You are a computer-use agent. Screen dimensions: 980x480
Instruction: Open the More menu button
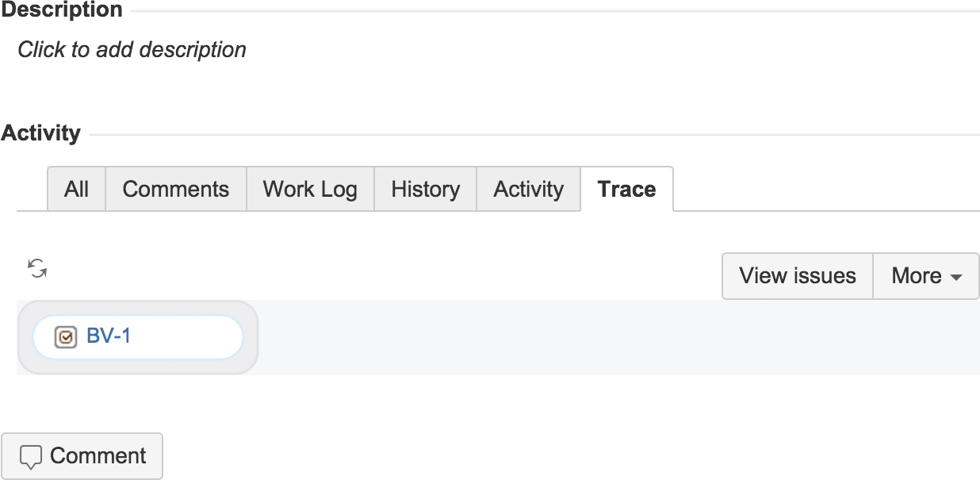(x=926, y=276)
